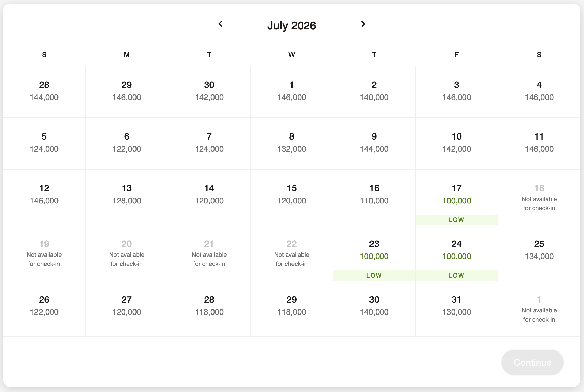The width and height of the screenshot is (584, 392).
Task: Open the previous month with the left chevron
Action: pyautogui.click(x=220, y=24)
